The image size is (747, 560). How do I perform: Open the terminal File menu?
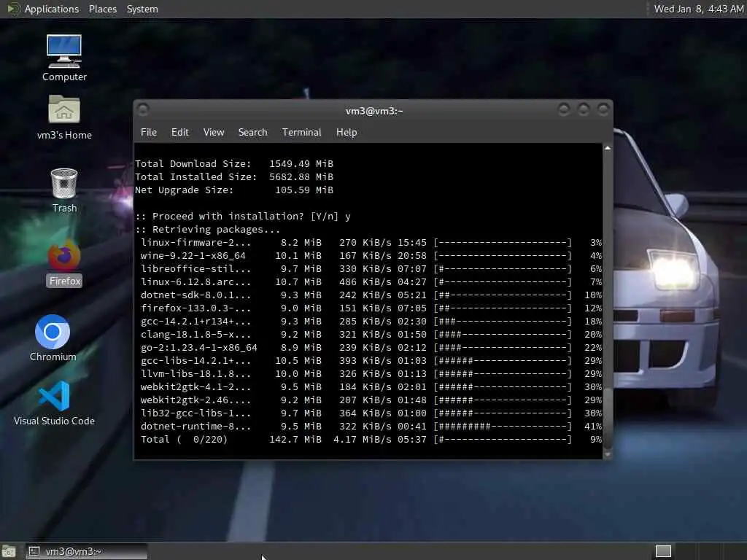(x=149, y=133)
